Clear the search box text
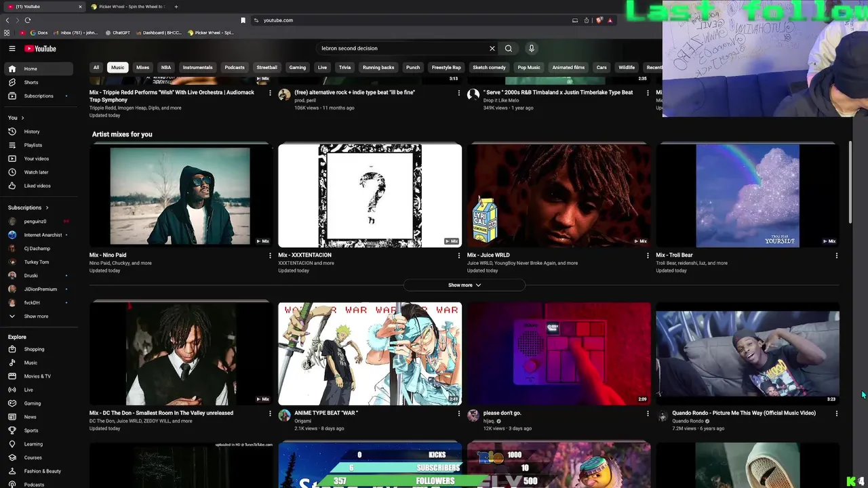This screenshot has height=488, width=868. pos(492,48)
